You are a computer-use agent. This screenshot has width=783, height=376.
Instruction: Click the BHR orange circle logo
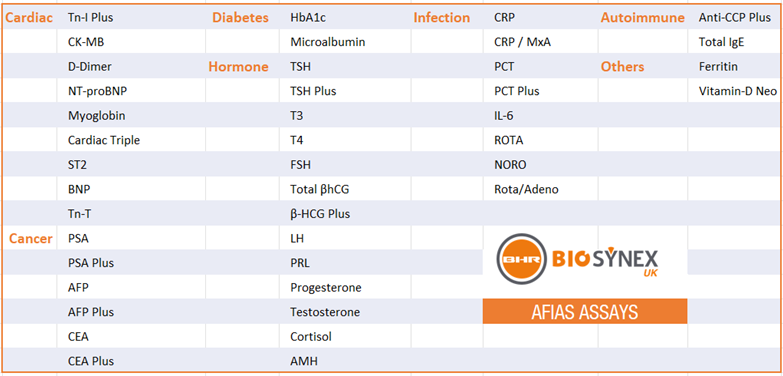point(522,260)
